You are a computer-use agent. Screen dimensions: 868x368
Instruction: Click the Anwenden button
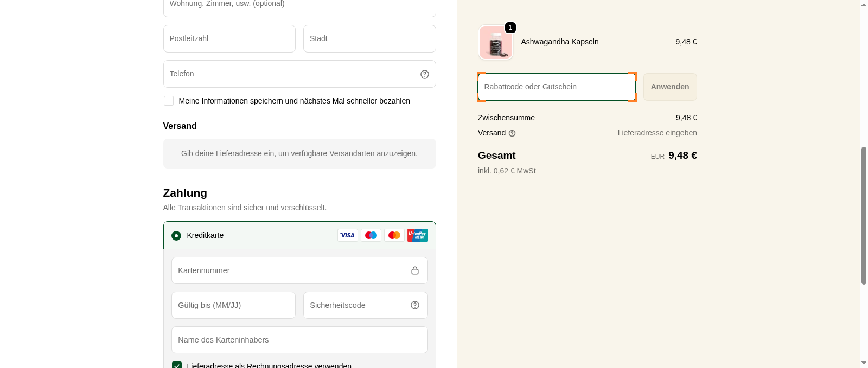click(x=670, y=87)
